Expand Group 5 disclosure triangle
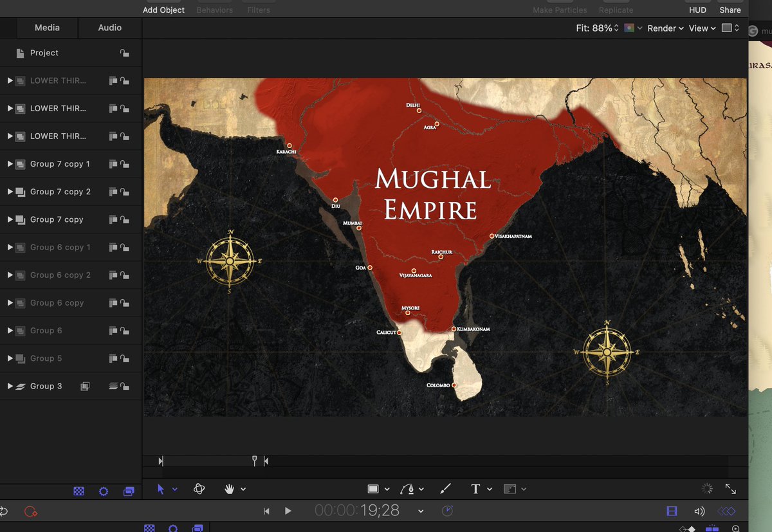 point(10,358)
